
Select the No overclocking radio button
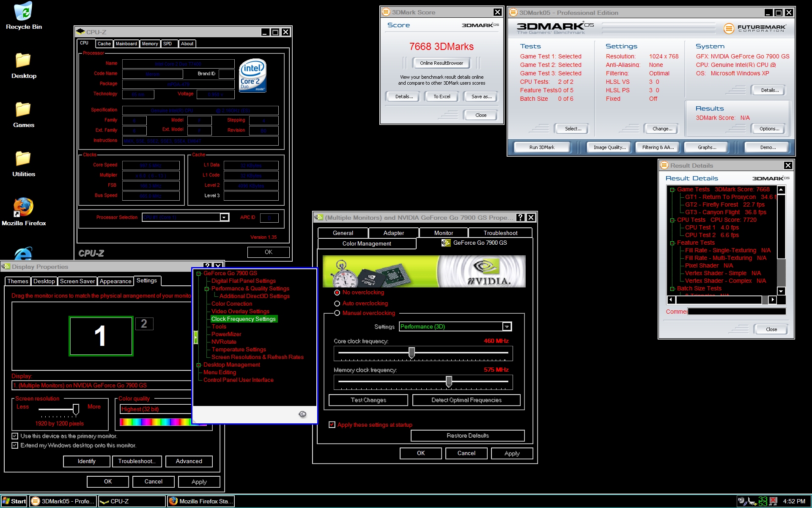tap(337, 293)
